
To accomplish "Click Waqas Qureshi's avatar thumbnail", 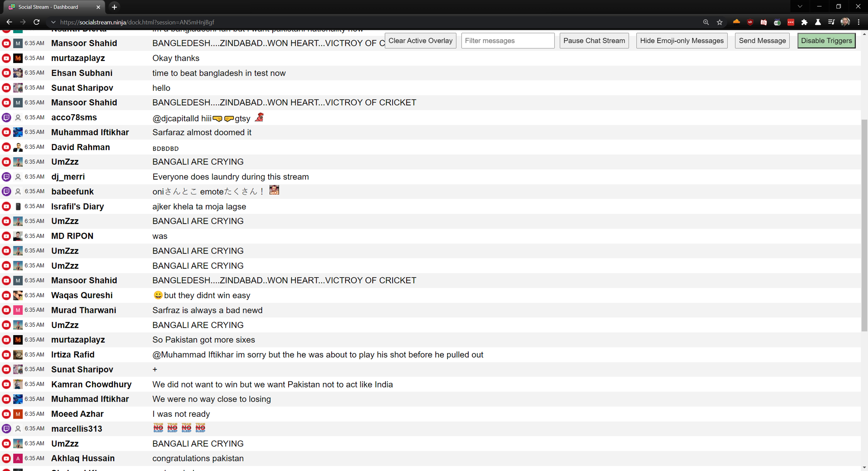I will point(18,295).
